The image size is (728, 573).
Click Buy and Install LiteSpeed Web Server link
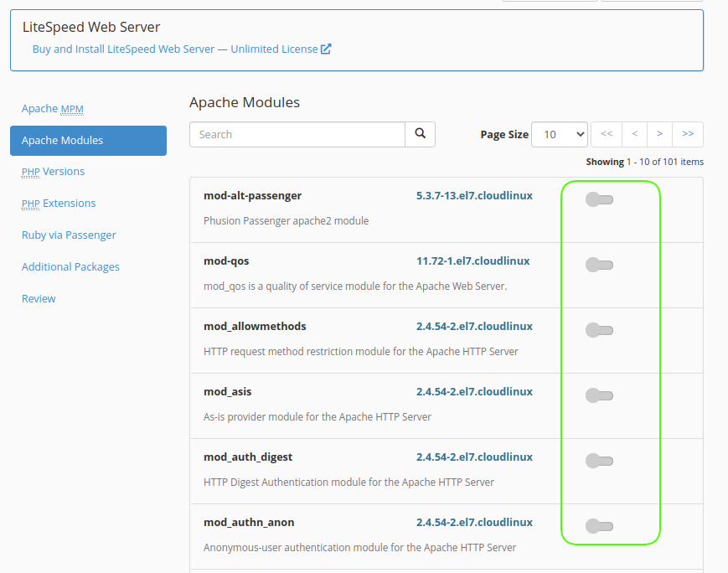[123, 49]
